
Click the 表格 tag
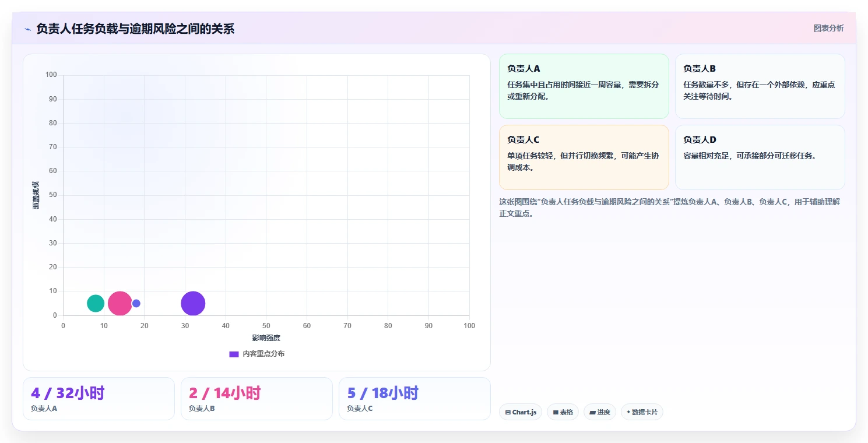tap(563, 412)
